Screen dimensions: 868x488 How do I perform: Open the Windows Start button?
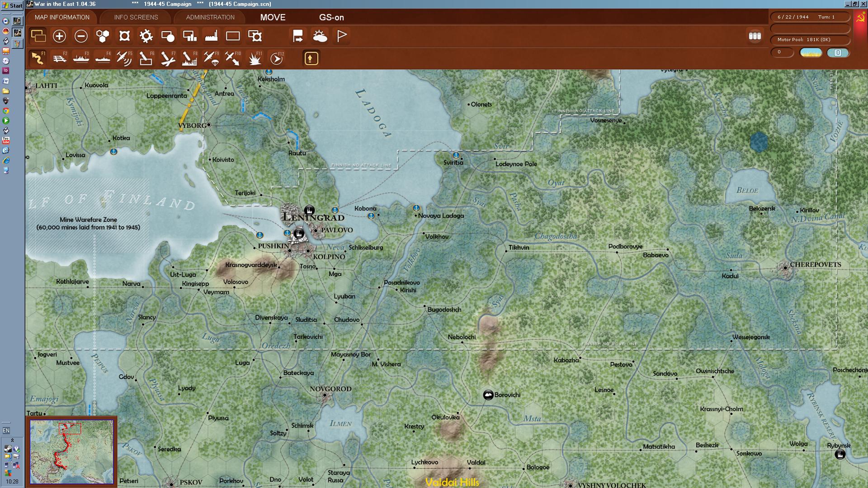12,5
